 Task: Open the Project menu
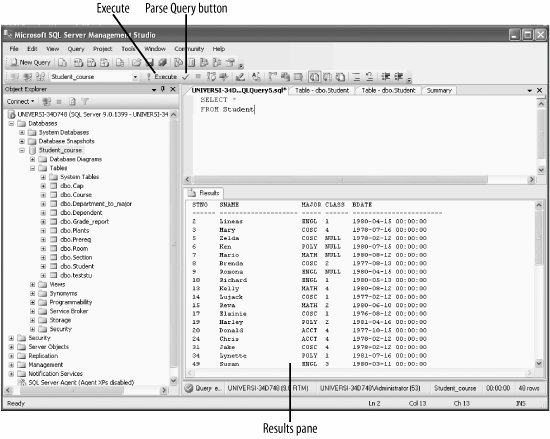point(102,49)
